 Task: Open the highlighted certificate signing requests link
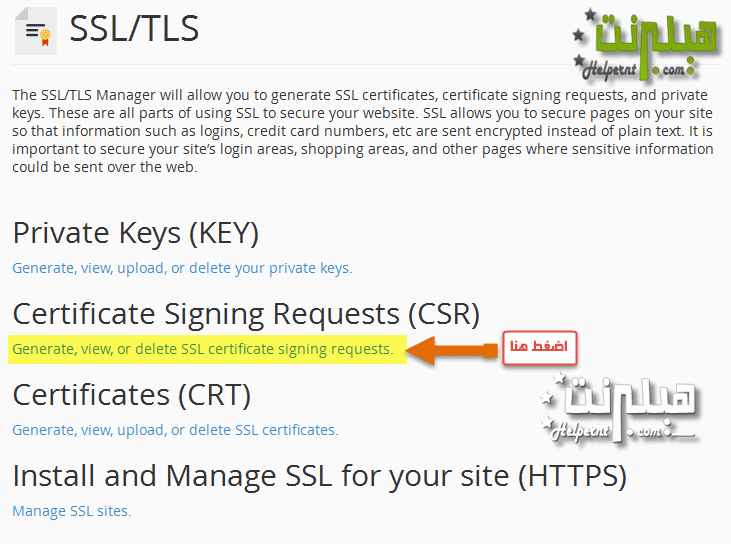tap(202, 349)
